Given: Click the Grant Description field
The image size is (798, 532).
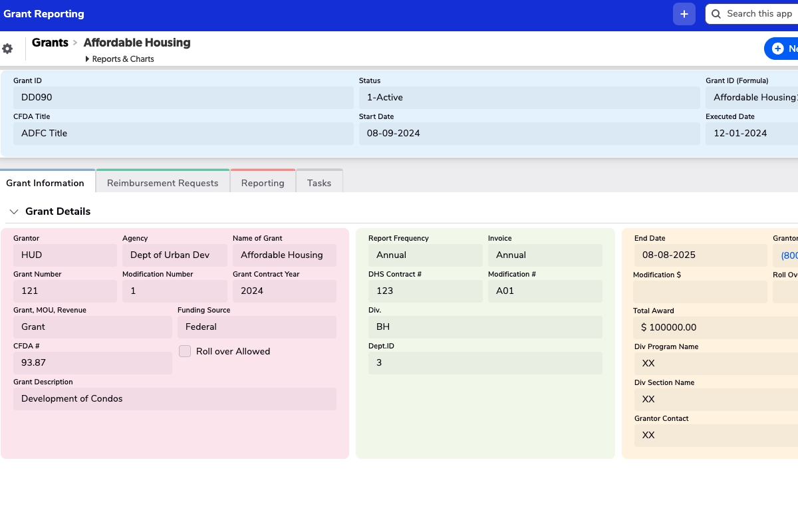Looking at the screenshot, I should pos(174,399).
